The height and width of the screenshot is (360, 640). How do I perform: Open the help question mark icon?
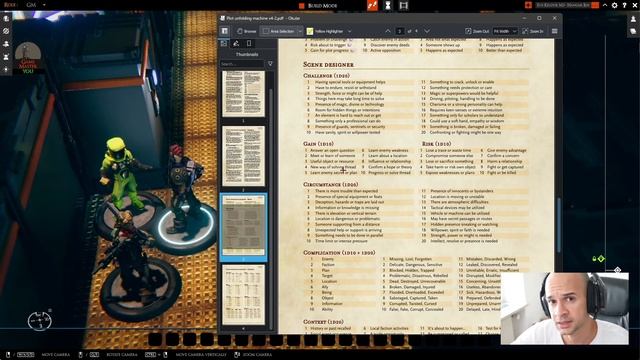point(624,5)
